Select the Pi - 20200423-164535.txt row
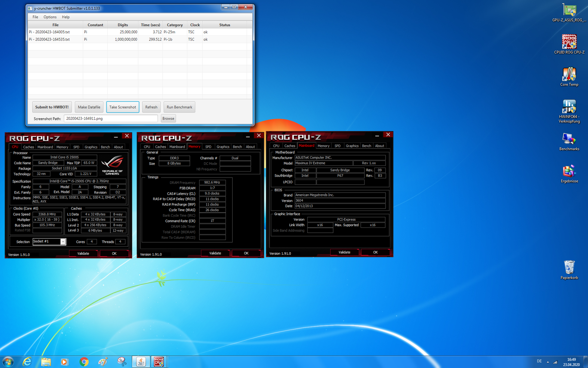The image size is (588, 368). click(x=140, y=40)
